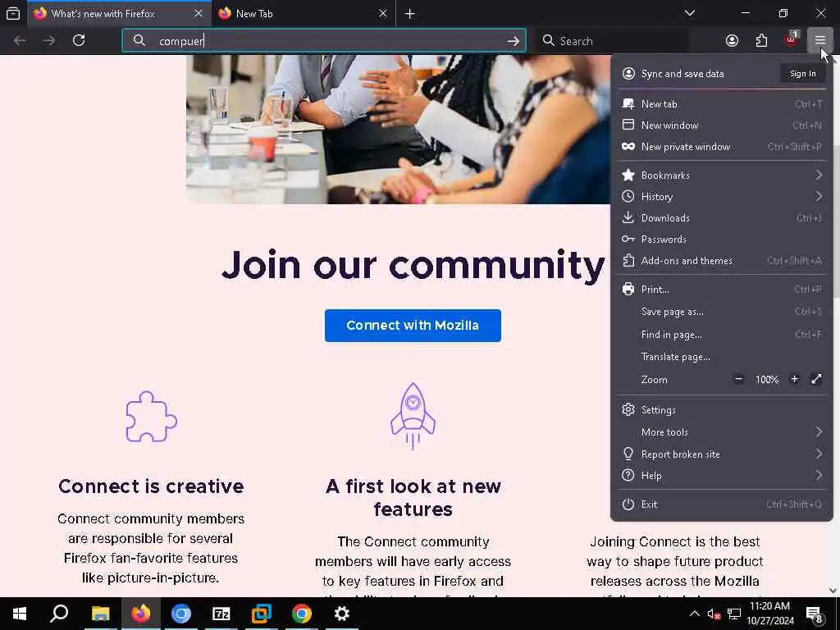The height and width of the screenshot is (630, 840).
Task: Expand the History submenu
Action: (x=722, y=197)
